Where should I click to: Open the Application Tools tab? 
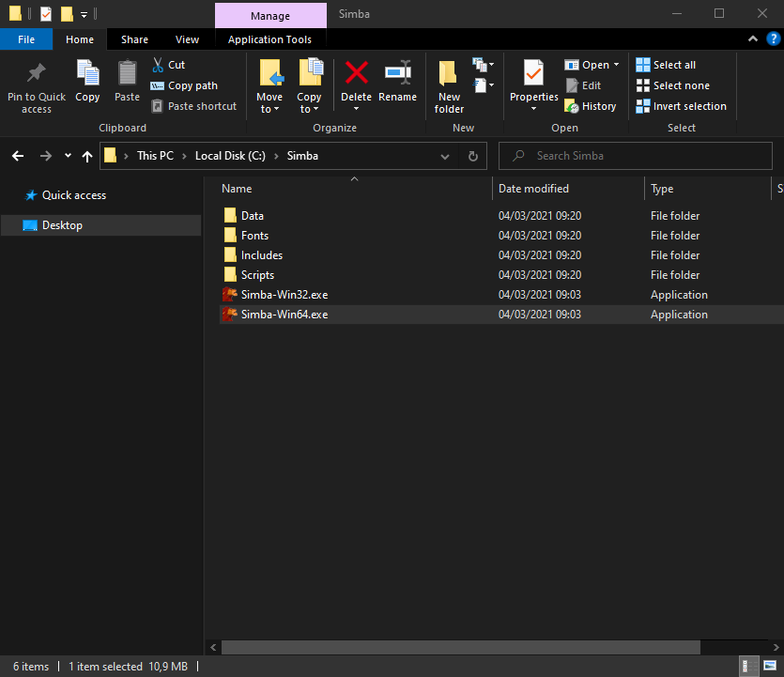coord(270,39)
